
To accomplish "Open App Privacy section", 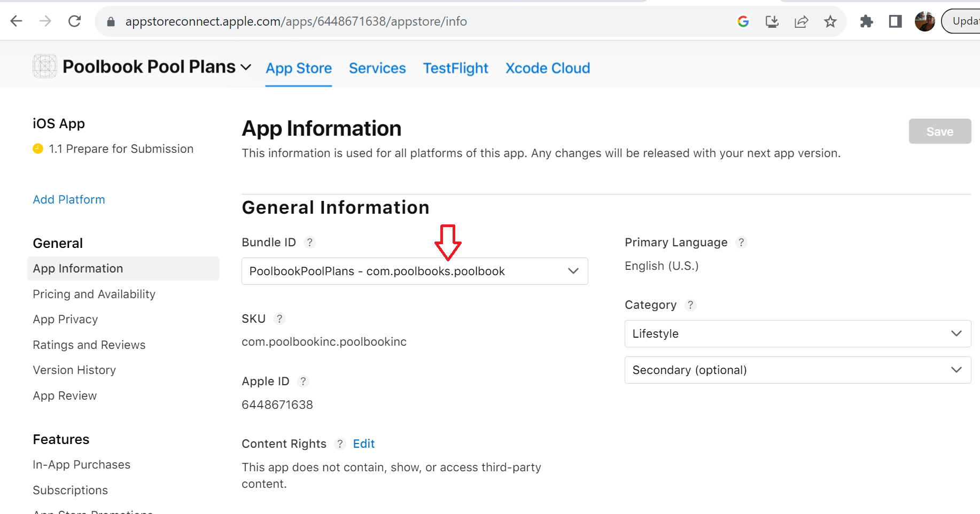I will [x=65, y=320].
